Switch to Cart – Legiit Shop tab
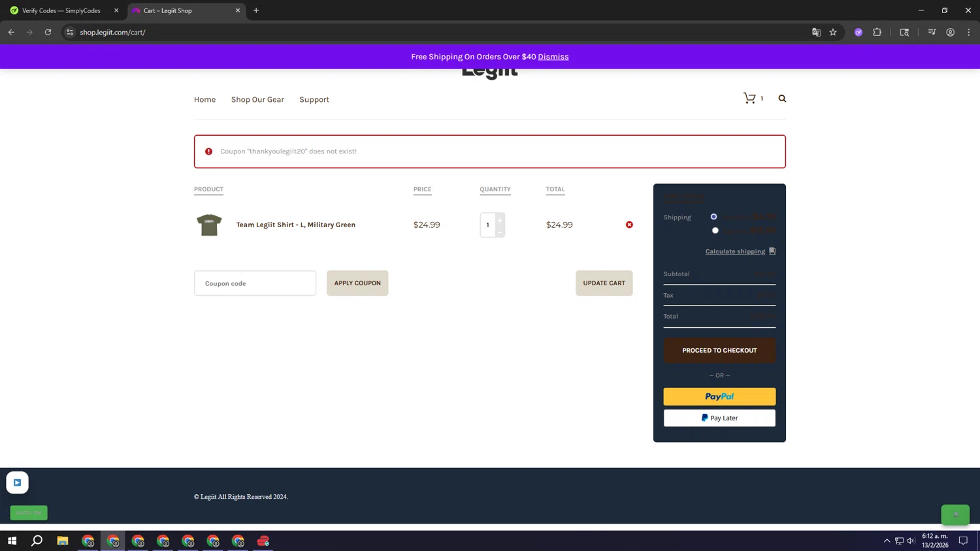This screenshot has height=551, width=980. pos(187,10)
